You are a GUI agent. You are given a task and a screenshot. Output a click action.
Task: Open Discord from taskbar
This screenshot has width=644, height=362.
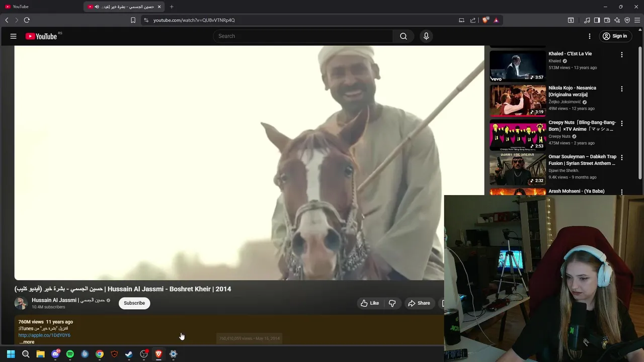point(55,354)
